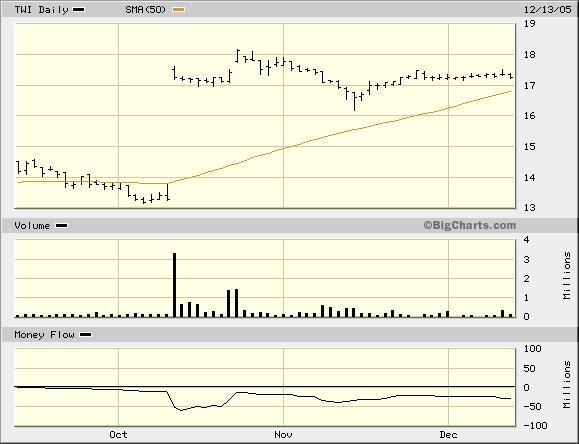Screen dimensions: 579x444
Task: Click the Oct label on time axis
Action: click(119, 435)
